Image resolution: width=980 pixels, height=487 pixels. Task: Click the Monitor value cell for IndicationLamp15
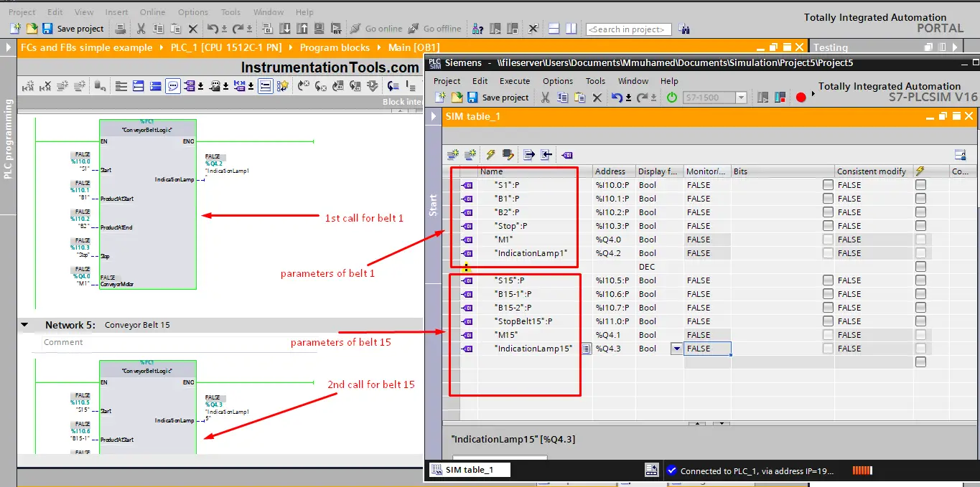coord(707,349)
